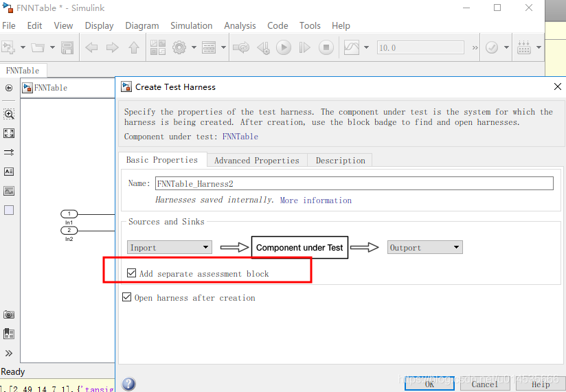Screen dimensions: 566x392
Task: Toggle Open harness after creation checkbox
Action: point(126,297)
